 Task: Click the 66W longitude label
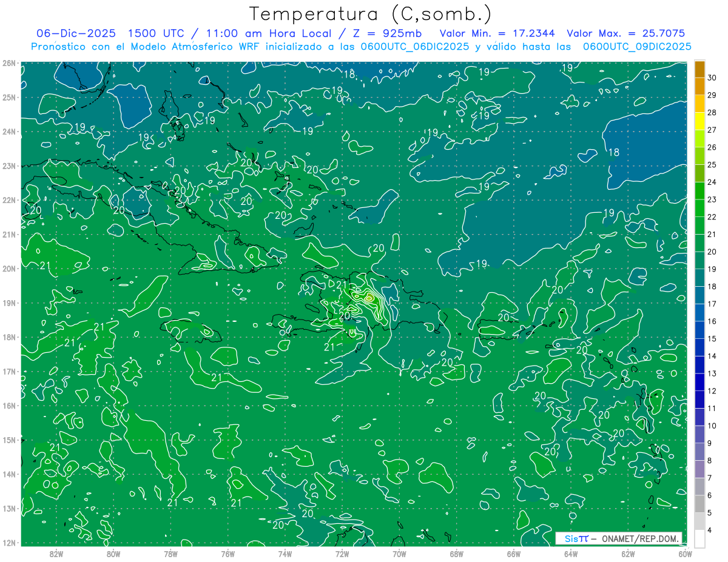click(x=513, y=554)
